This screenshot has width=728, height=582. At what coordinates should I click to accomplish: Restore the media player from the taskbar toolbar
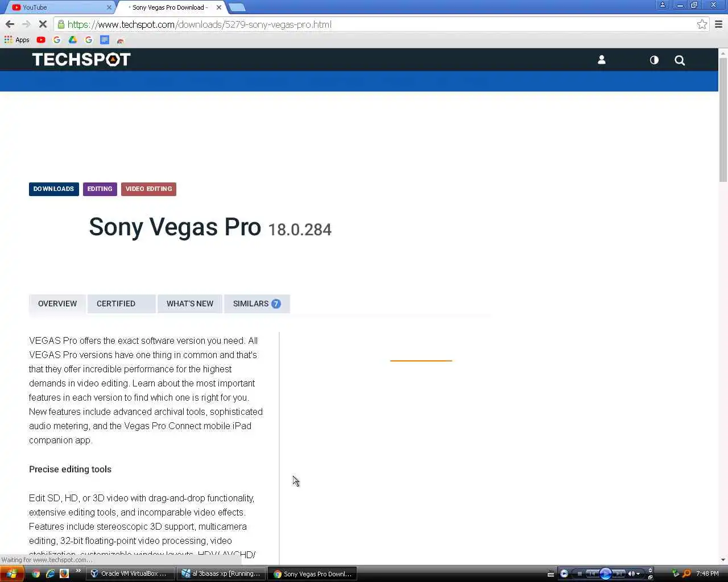(650, 576)
